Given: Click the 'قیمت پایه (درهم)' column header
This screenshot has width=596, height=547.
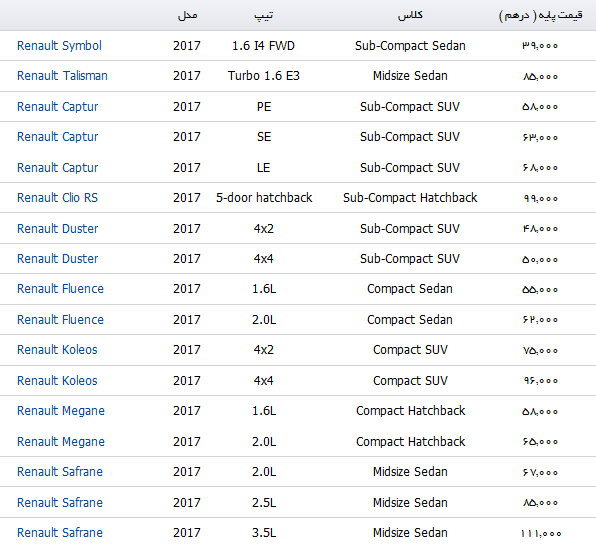Looking at the screenshot, I should tap(541, 16).
